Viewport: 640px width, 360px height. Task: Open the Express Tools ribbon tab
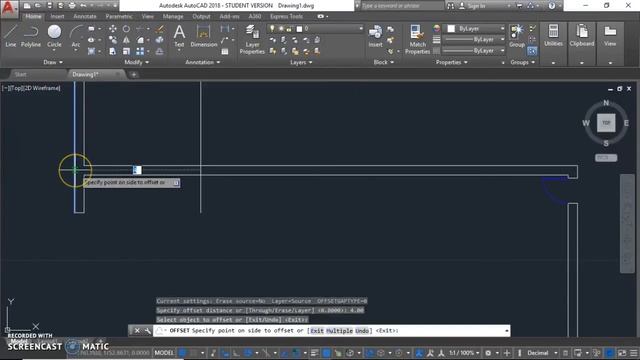(x=286, y=16)
